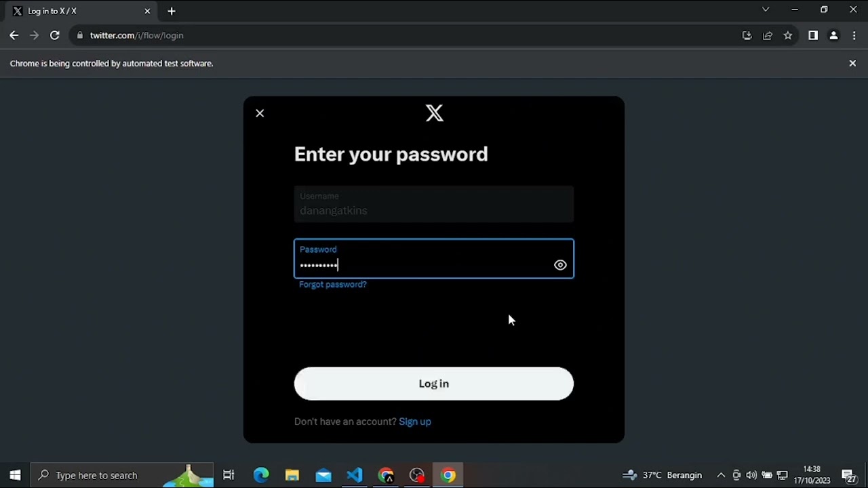Reveal the password with the eye icon

(x=560, y=265)
